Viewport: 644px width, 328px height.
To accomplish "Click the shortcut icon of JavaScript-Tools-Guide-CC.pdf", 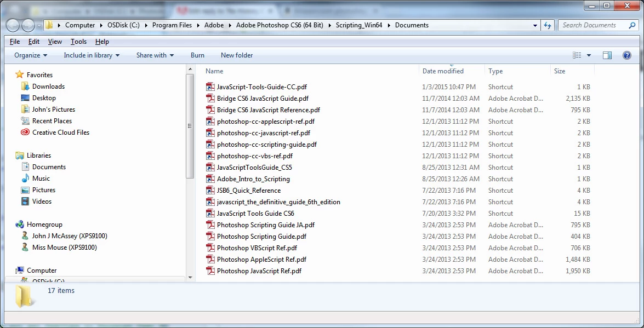I will (x=210, y=87).
